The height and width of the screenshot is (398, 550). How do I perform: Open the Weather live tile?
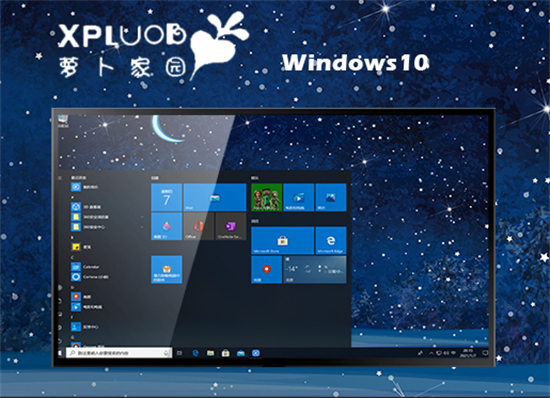point(315,270)
